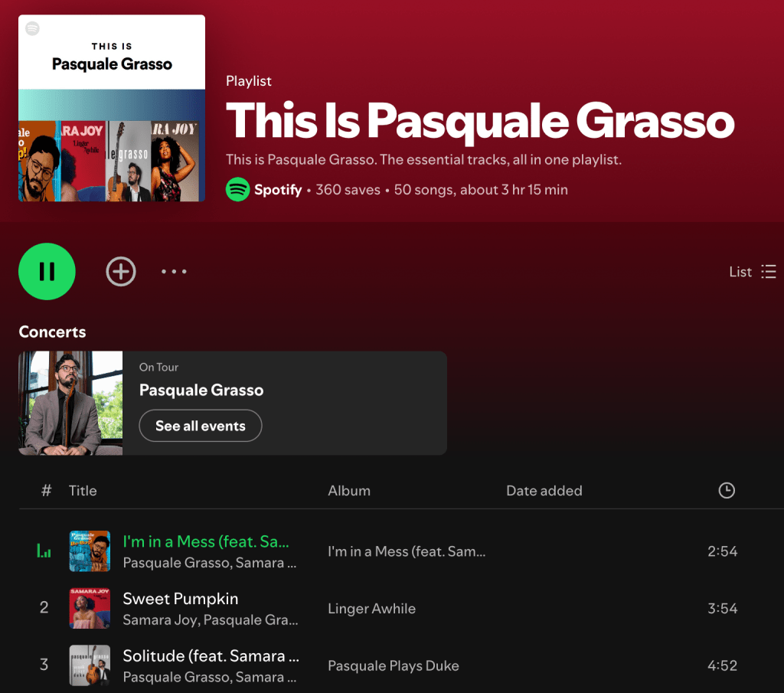This screenshot has height=693, width=784.
Task: Open the Pasquale Plays Duke album link
Action: (x=394, y=665)
